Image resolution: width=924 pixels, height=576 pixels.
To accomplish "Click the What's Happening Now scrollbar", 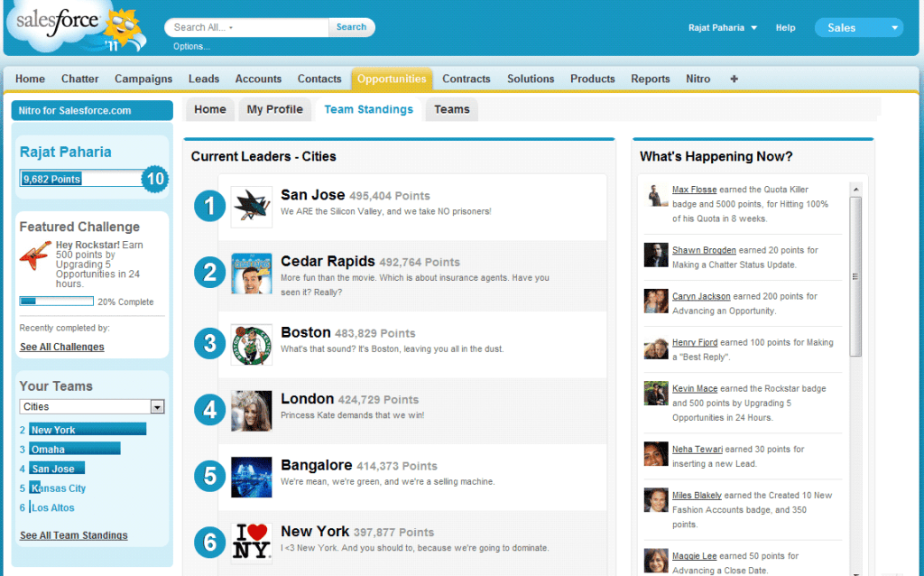I will pyautogui.click(x=855, y=271).
